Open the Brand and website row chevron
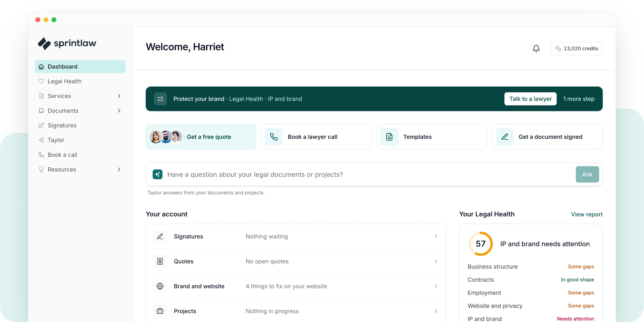 pyautogui.click(x=436, y=286)
